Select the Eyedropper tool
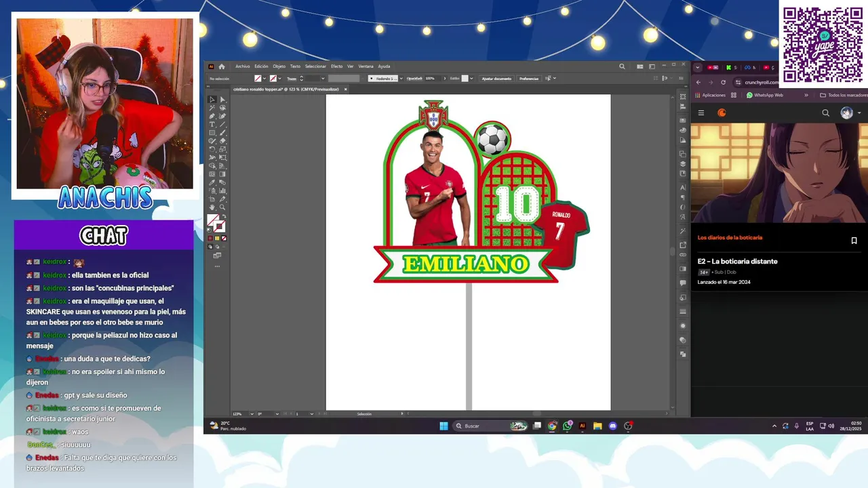This screenshot has height=488, width=868. (x=212, y=182)
